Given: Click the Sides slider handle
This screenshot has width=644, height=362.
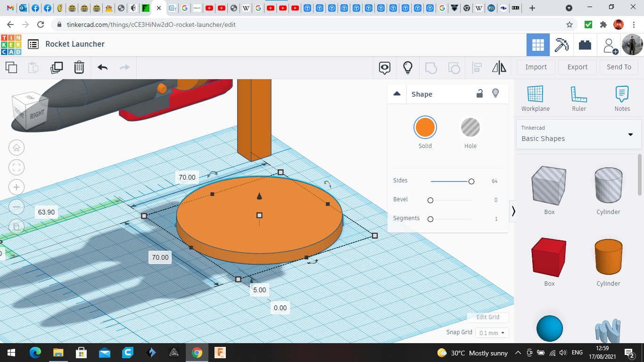Looking at the screenshot, I should tap(471, 181).
